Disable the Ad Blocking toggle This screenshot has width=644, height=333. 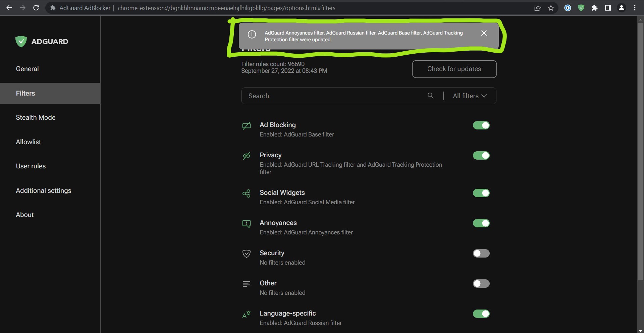pyautogui.click(x=481, y=125)
